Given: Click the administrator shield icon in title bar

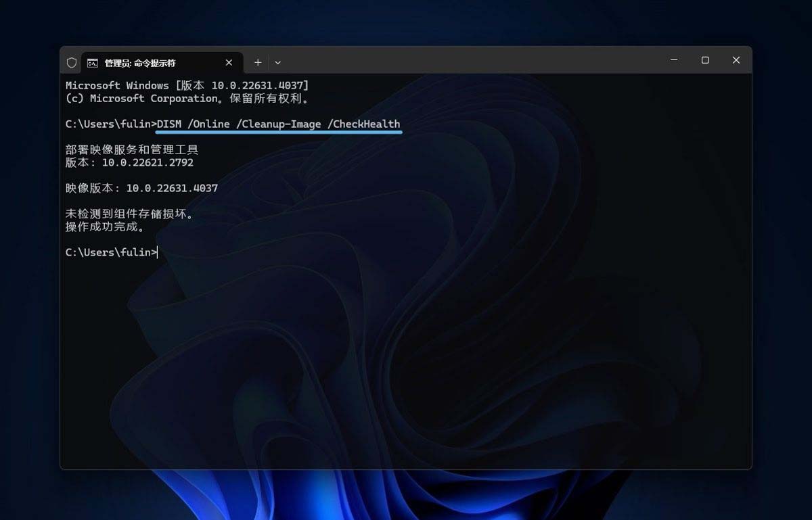Looking at the screenshot, I should pyautogui.click(x=72, y=62).
